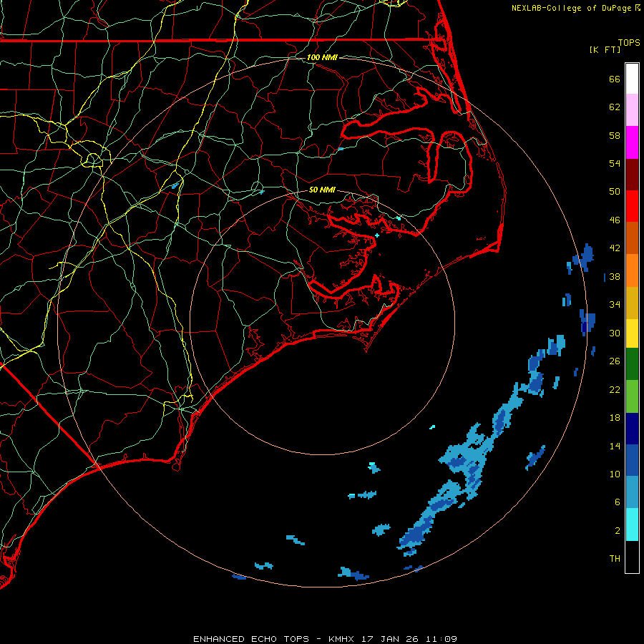Click the legend value '2'
Viewport: 644px width, 644px height.
(x=618, y=531)
